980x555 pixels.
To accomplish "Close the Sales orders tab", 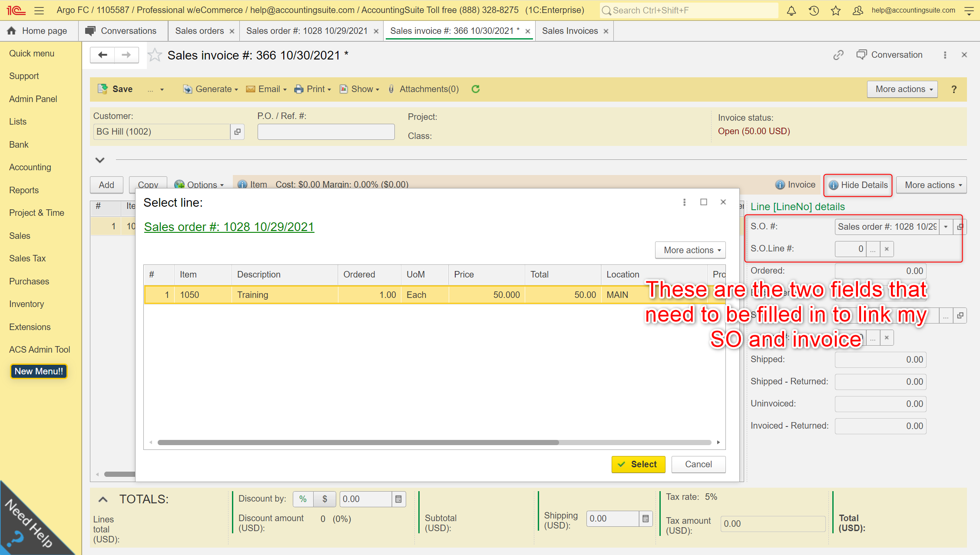I will tap(232, 31).
